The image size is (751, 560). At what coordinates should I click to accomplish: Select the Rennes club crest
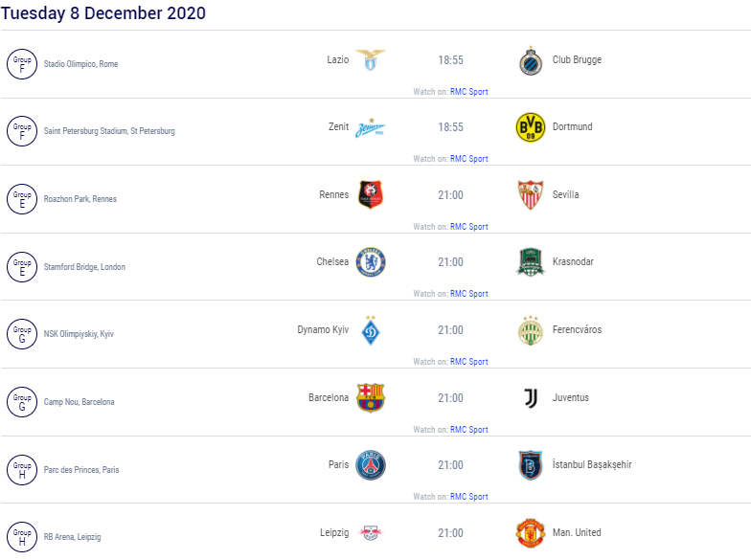point(370,195)
